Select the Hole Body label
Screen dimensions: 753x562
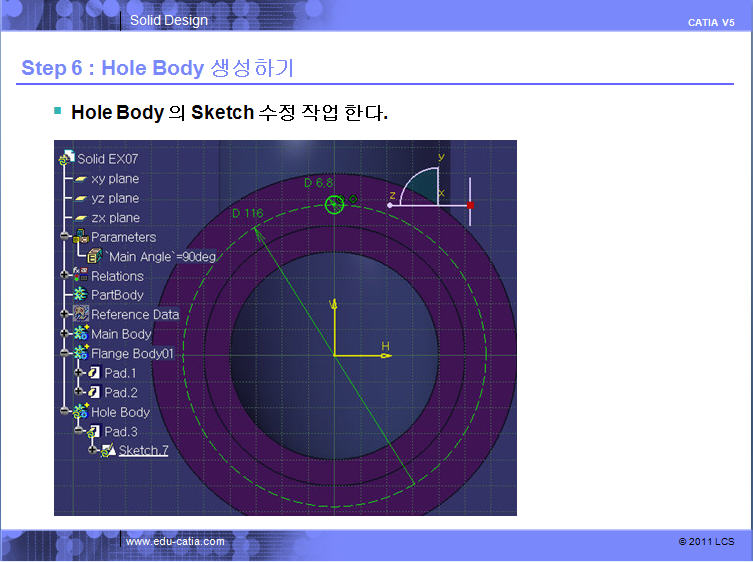tap(121, 412)
